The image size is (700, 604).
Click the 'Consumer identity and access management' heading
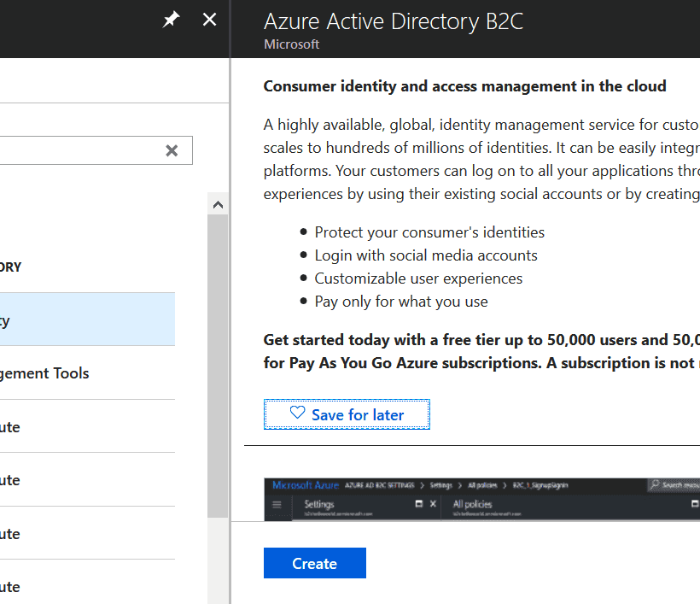464,85
